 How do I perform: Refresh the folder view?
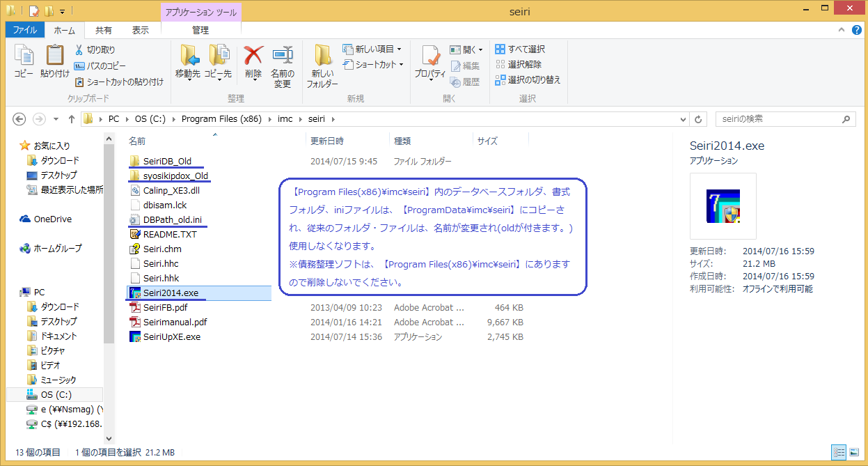[x=698, y=118]
